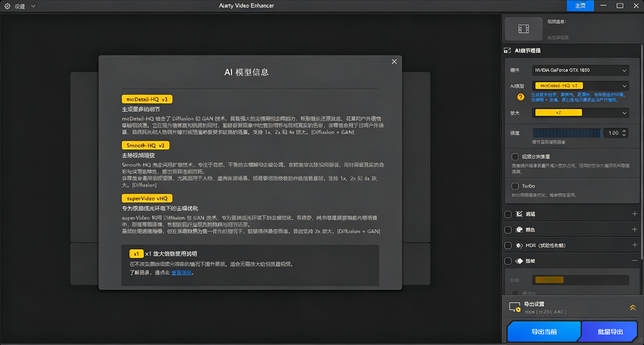
Task: Expand the 编辑 section with plus
Action: pos(635,214)
